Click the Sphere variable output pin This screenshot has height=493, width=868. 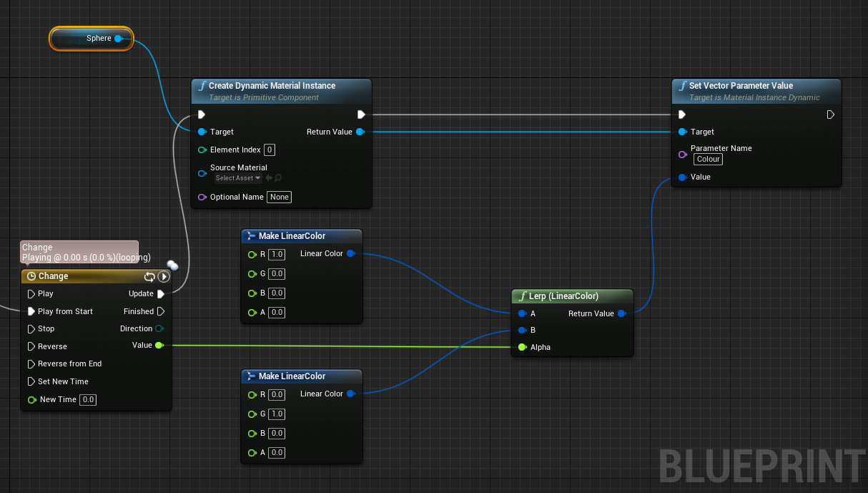pyautogui.click(x=118, y=39)
